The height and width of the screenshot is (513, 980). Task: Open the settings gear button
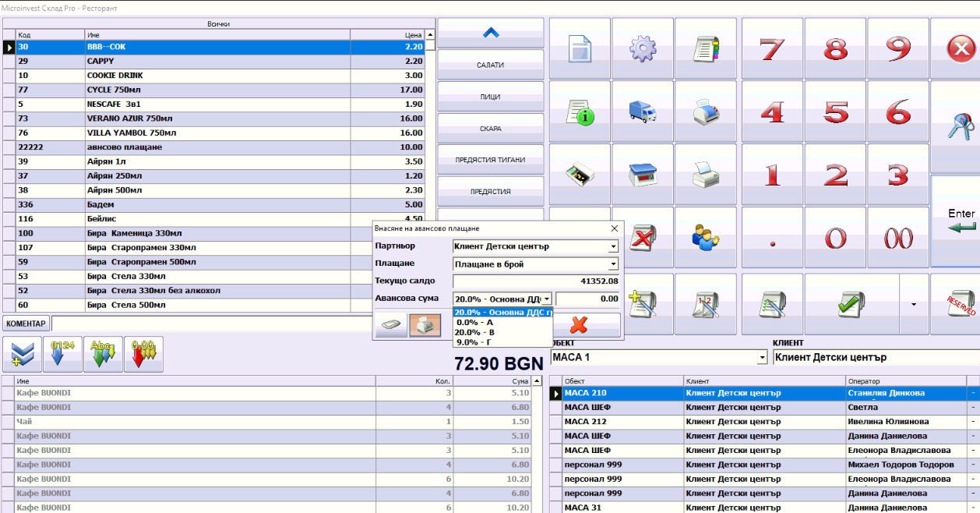tap(643, 48)
